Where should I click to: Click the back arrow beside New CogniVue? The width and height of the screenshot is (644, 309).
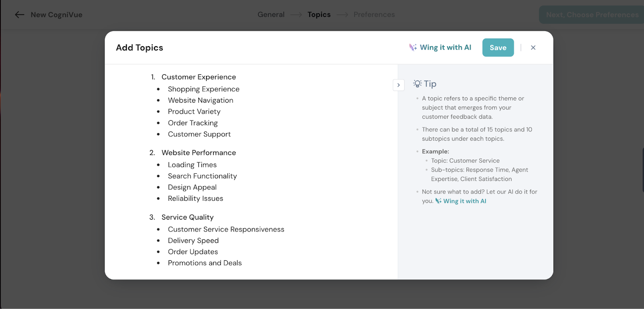click(x=19, y=15)
